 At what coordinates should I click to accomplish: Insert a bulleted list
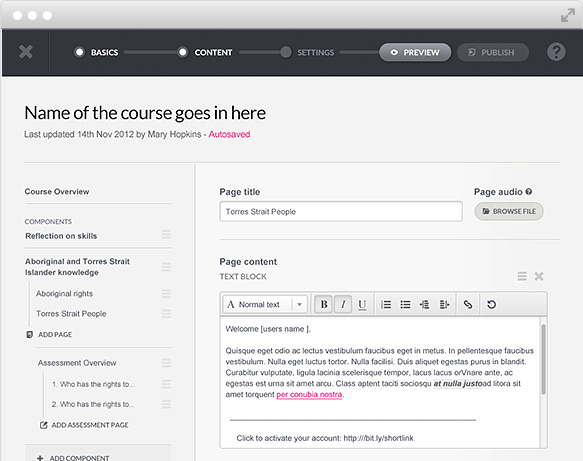(405, 305)
